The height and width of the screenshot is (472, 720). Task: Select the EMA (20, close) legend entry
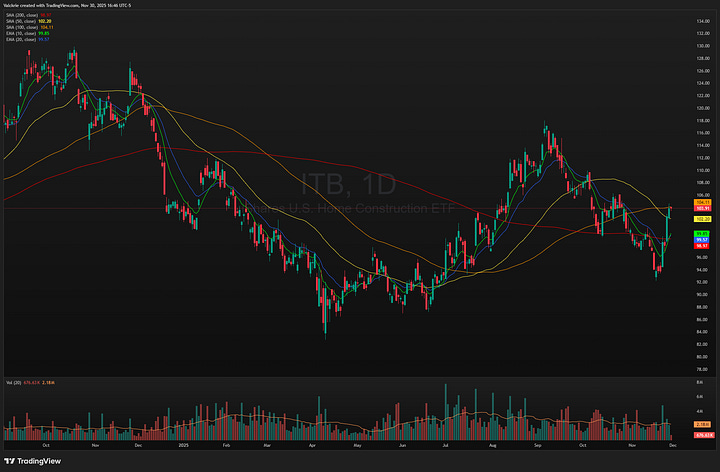[x=28, y=39]
